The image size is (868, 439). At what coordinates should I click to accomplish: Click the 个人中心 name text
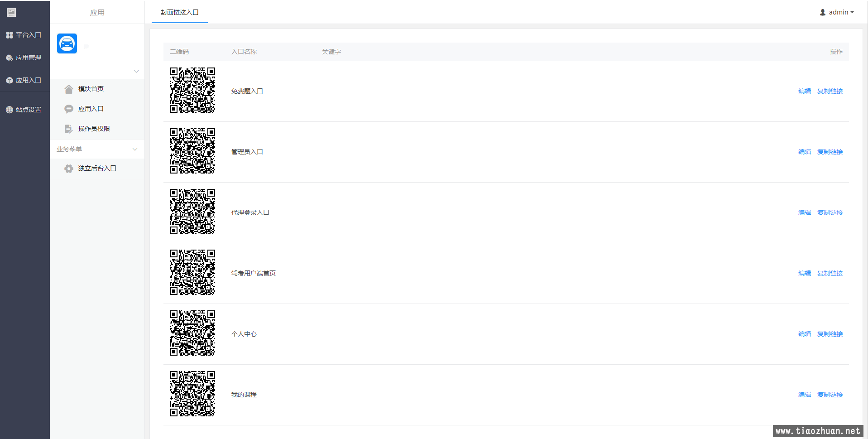pos(244,334)
